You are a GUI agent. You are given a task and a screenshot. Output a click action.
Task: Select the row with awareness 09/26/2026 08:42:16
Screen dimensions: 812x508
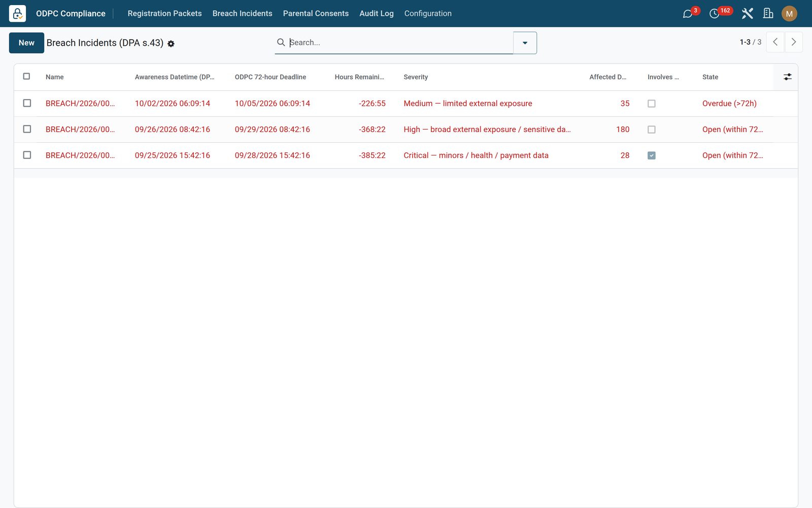[x=27, y=129]
